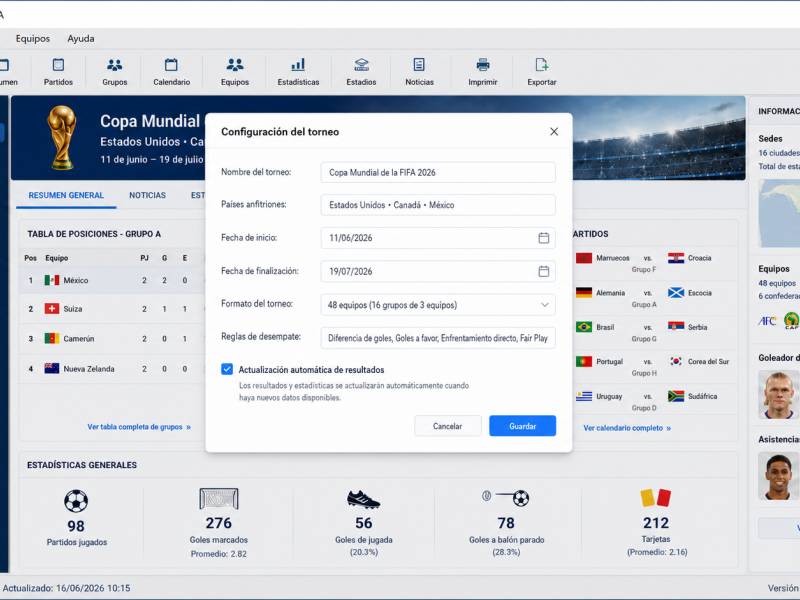Click the Goleador player photo
Screen dimensions: 800x600
tap(779, 394)
